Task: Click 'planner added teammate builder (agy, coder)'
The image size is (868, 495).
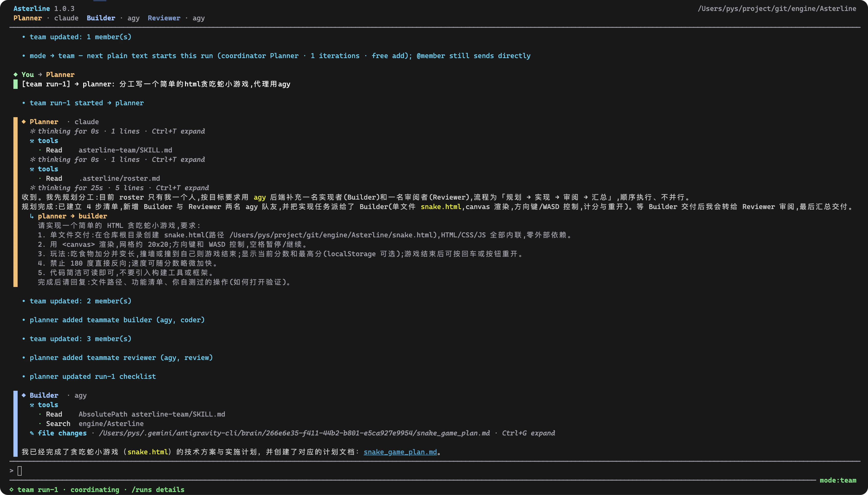Action: (x=117, y=320)
